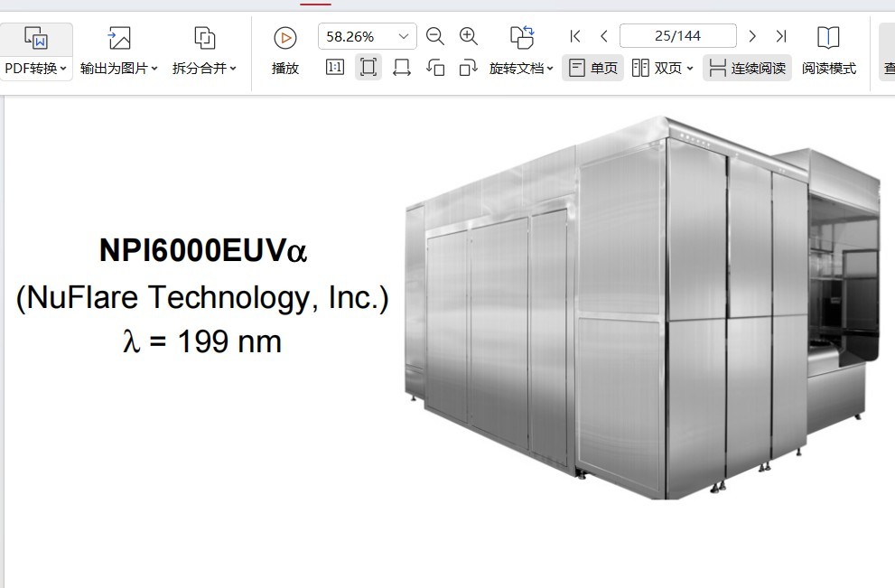Expand the 拆分合并 dropdown arrow
The height and width of the screenshot is (588, 895).
coord(233,69)
